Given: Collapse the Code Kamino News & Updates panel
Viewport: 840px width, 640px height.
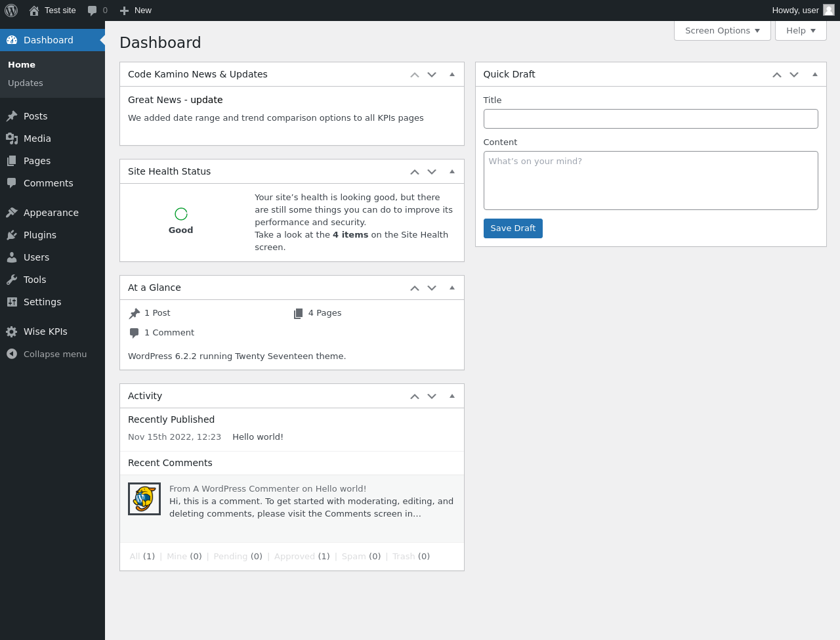Looking at the screenshot, I should 452,75.
